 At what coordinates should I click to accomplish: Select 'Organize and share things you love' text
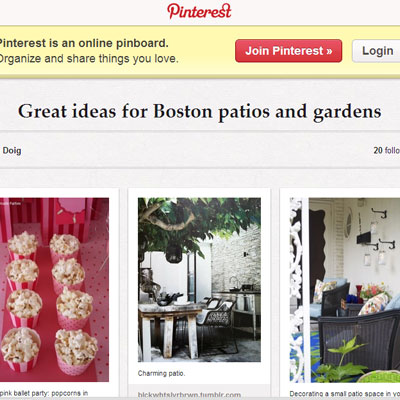tap(88, 59)
